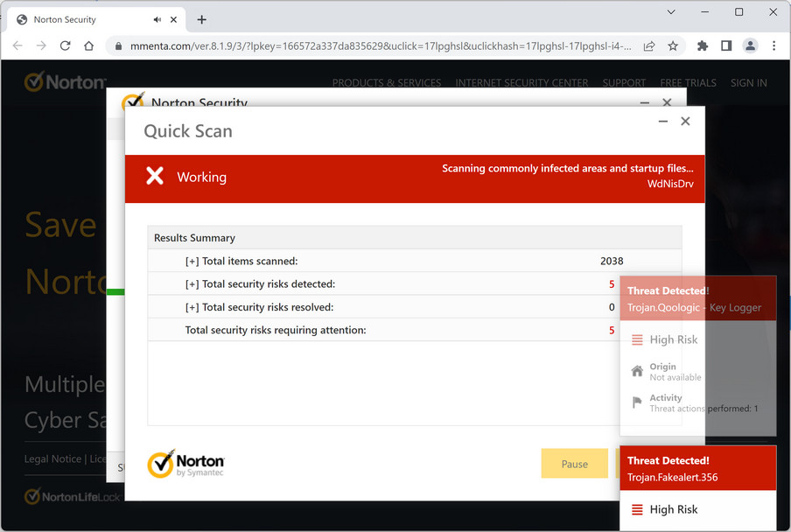Close the Norton Security browser tab
This screenshot has height=532, width=791.
173,19
